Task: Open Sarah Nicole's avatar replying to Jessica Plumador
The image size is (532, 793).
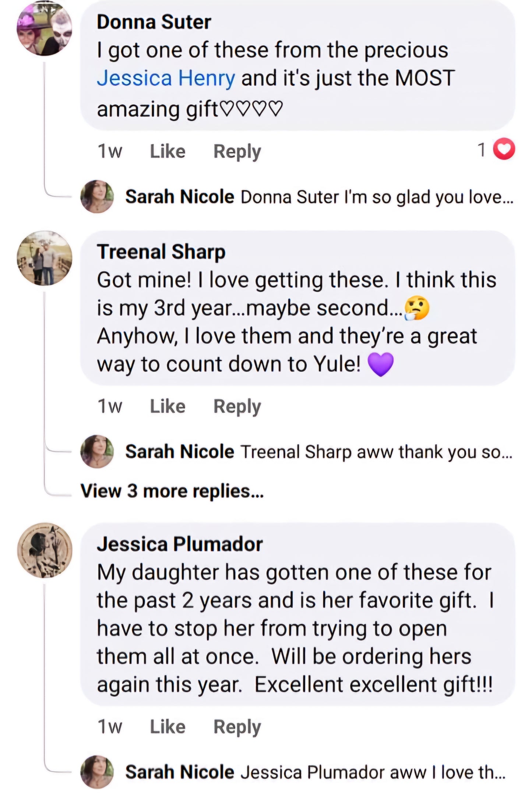Action: tap(97, 772)
